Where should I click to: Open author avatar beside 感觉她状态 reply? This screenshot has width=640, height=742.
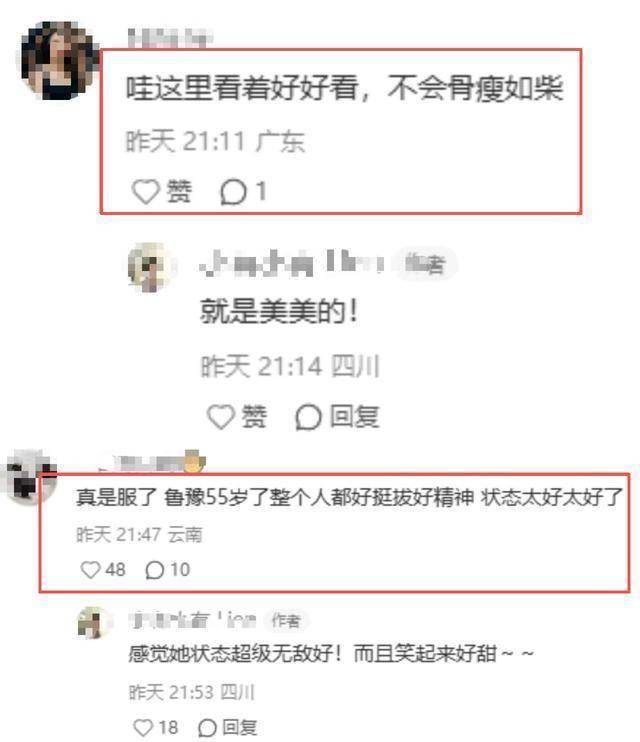(x=93, y=623)
